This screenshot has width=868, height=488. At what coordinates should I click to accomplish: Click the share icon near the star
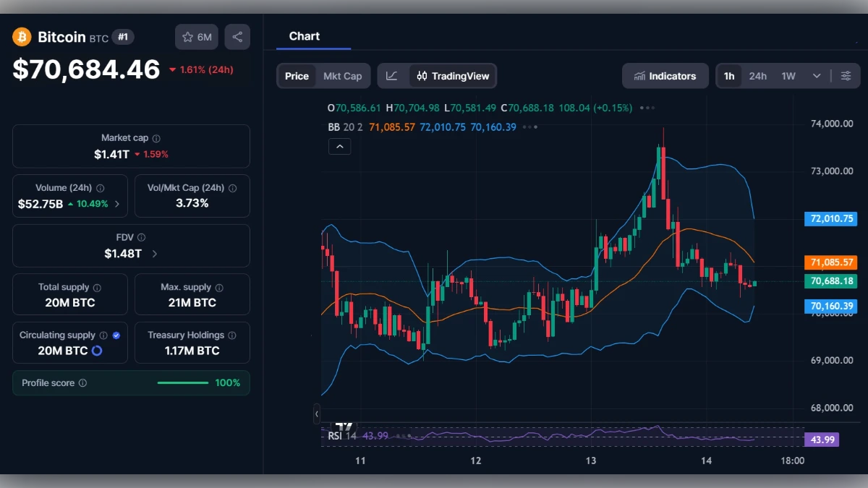tap(237, 36)
